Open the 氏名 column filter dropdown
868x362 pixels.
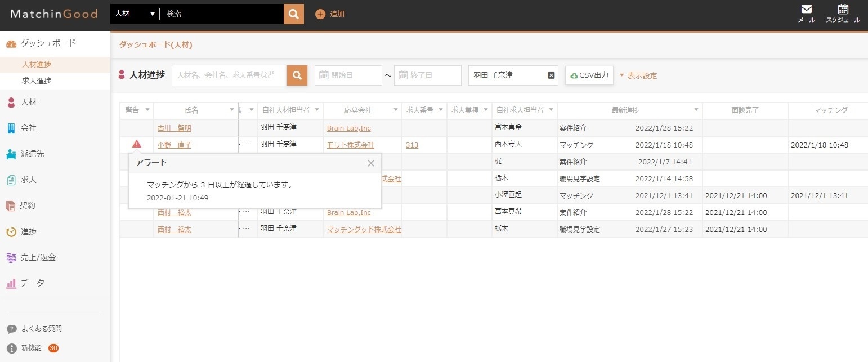point(231,110)
